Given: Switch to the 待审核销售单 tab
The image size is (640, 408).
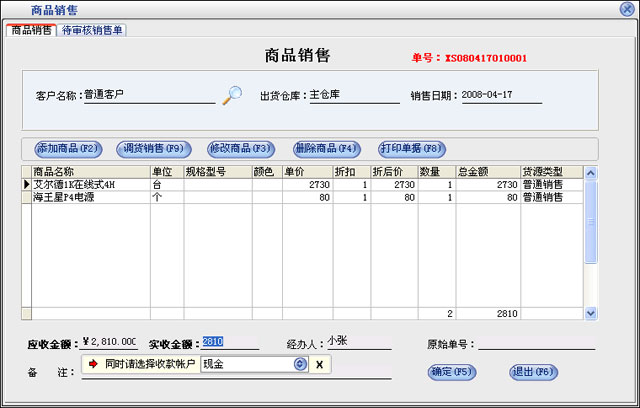Looking at the screenshot, I should point(93,30).
